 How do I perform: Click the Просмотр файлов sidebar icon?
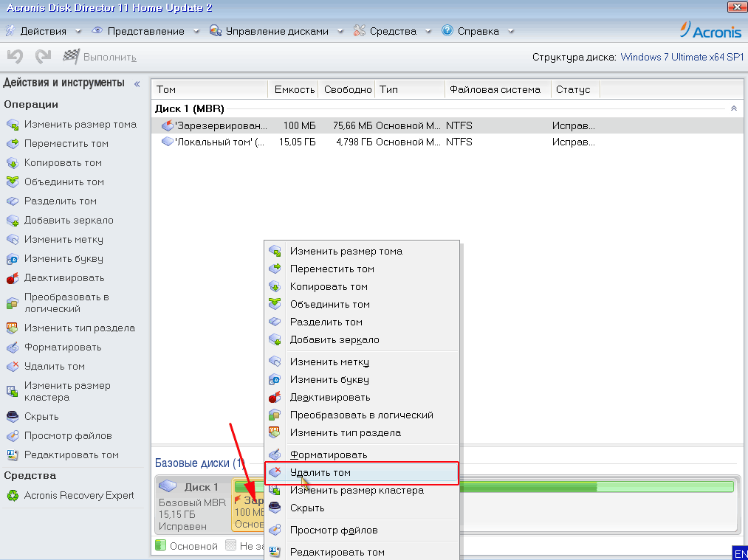click(x=13, y=436)
